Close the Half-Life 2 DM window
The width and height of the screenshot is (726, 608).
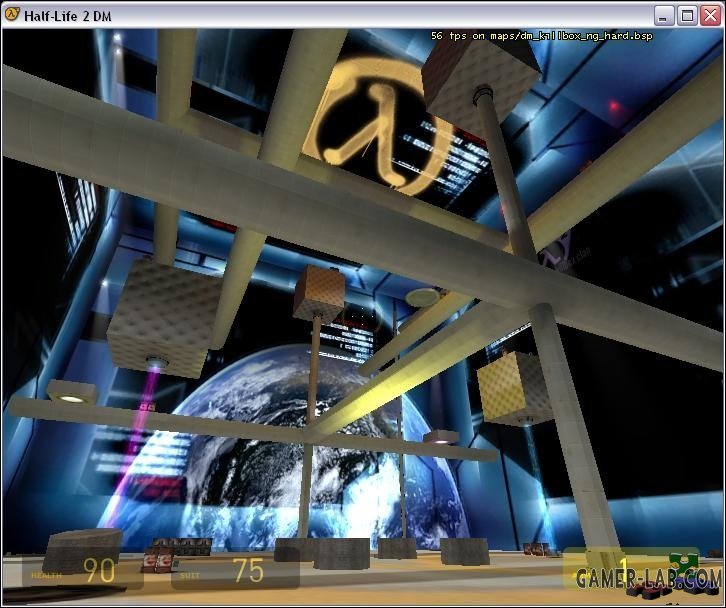point(710,16)
